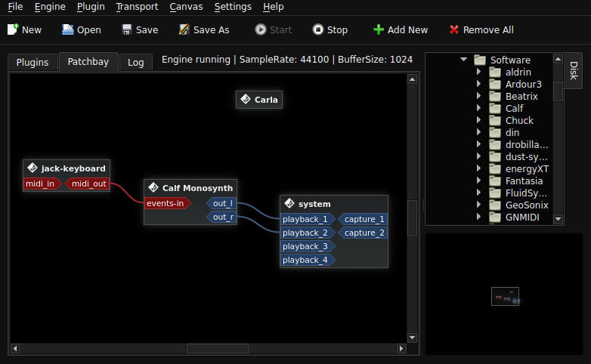Collapse the Software folder tree

(x=463, y=60)
